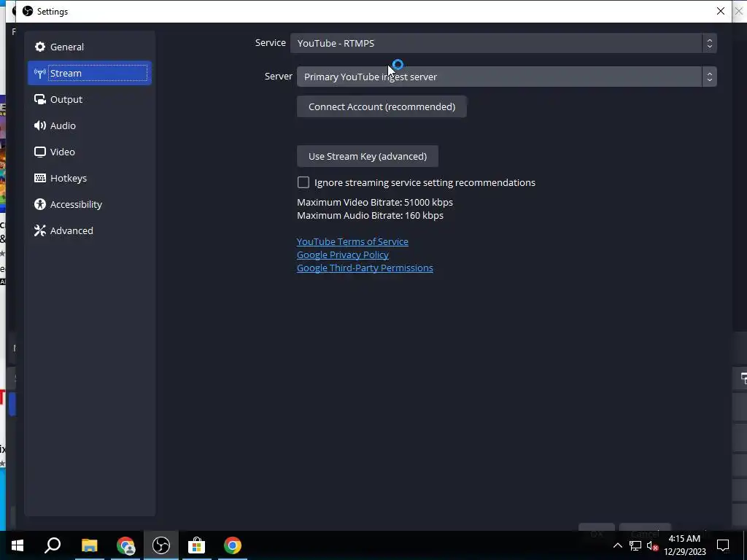Open the Hotkeys settings section

click(x=90, y=178)
